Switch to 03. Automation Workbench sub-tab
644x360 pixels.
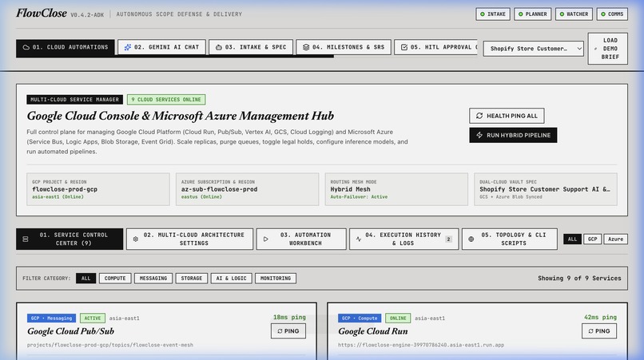pyautogui.click(x=301, y=239)
